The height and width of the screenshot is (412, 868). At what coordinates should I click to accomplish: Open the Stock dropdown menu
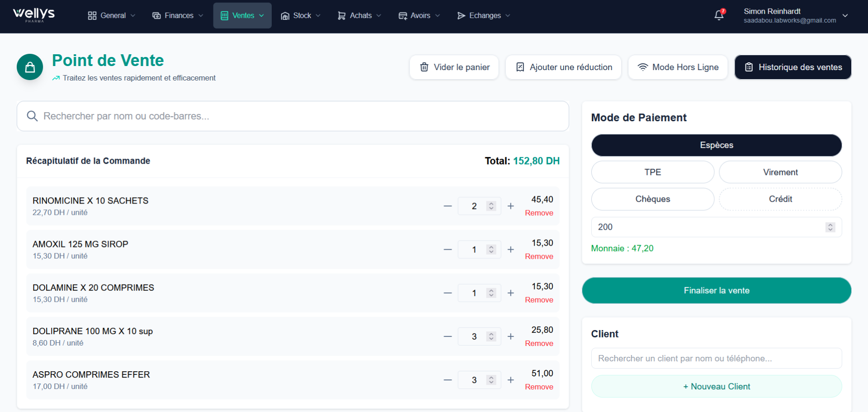[301, 15]
